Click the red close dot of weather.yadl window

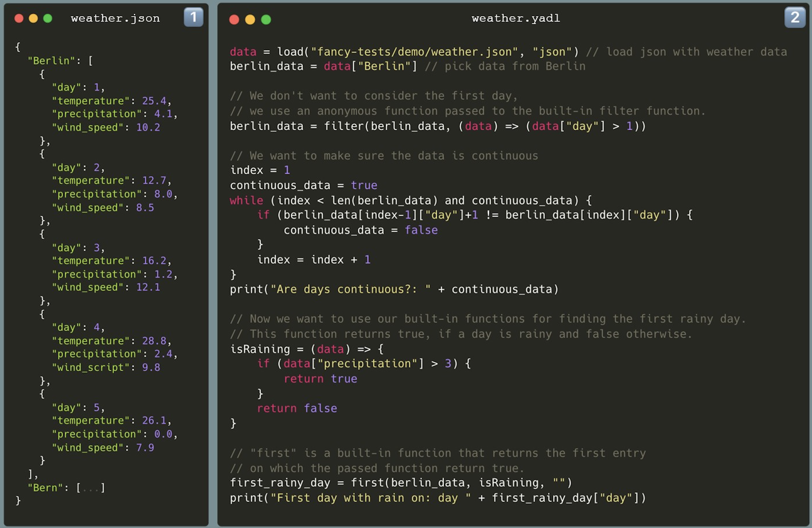pos(234,19)
